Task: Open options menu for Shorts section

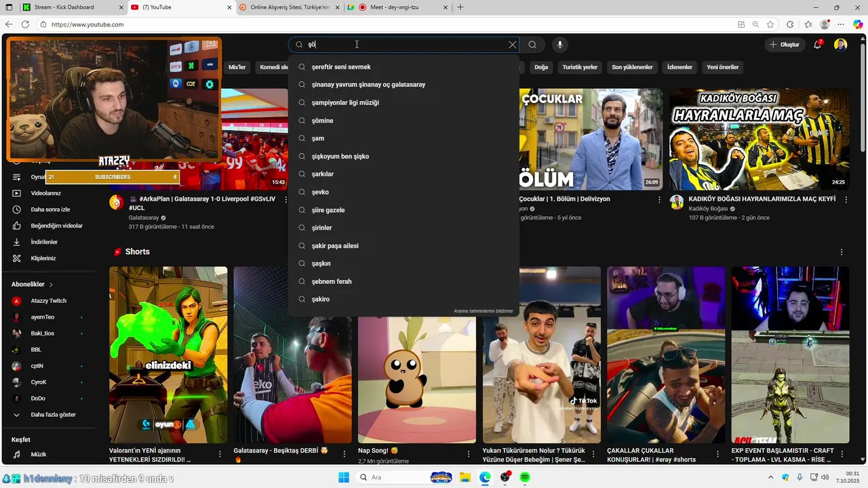Action: (x=842, y=252)
